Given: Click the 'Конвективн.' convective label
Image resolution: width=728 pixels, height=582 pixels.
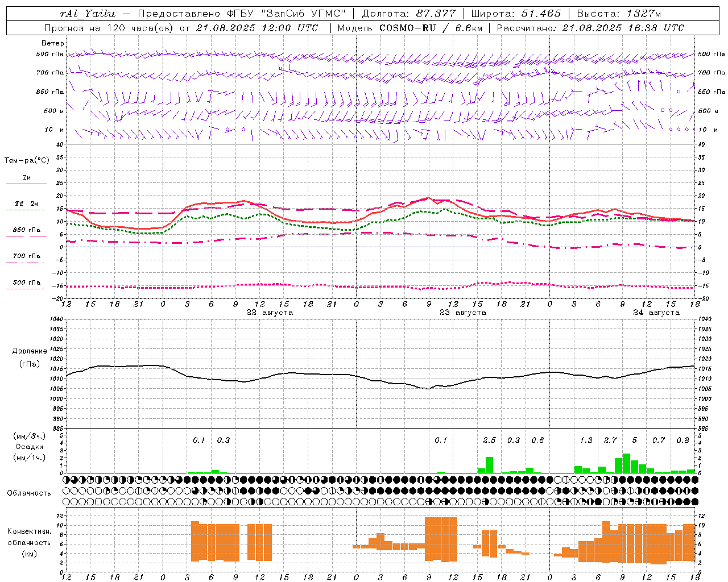Looking at the screenshot, I should [x=30, y=531].
